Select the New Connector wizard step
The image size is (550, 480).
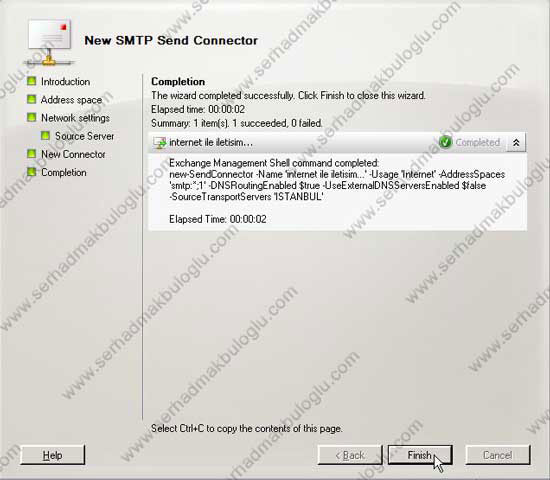coord(73,154)
